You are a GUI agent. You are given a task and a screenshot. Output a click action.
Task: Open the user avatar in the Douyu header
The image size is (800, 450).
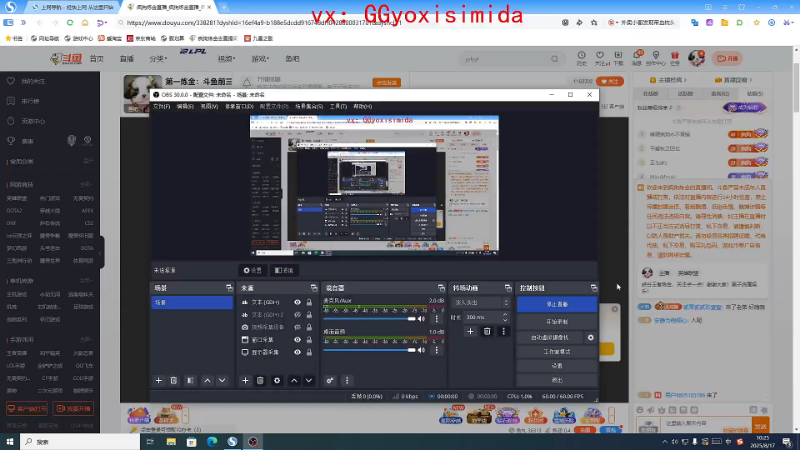pos(696,58)
